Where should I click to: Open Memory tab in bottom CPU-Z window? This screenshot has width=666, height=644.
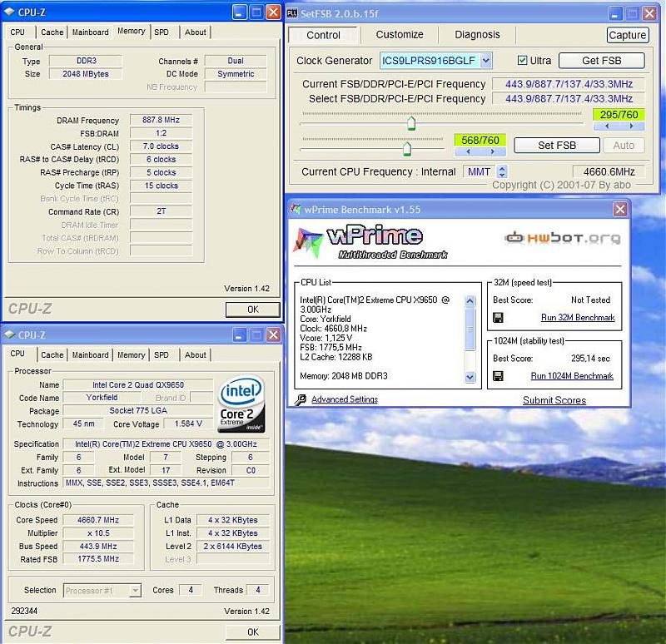(131, 355)
